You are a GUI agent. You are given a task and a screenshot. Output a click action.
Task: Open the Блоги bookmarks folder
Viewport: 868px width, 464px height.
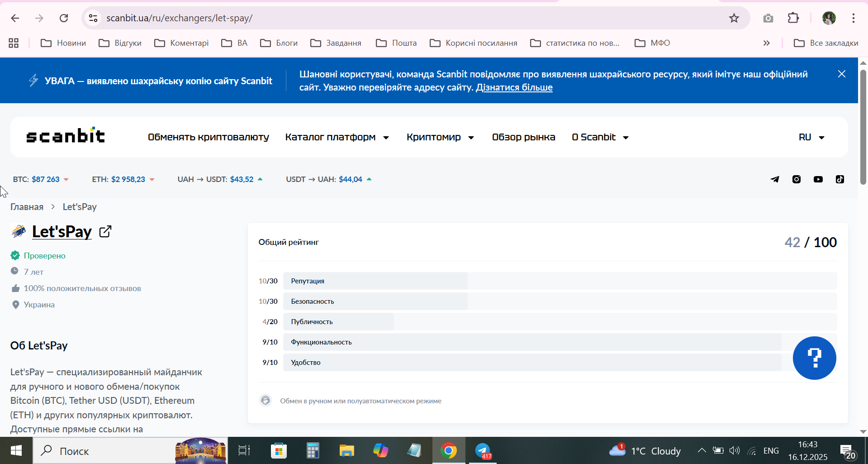click(279, 43)
